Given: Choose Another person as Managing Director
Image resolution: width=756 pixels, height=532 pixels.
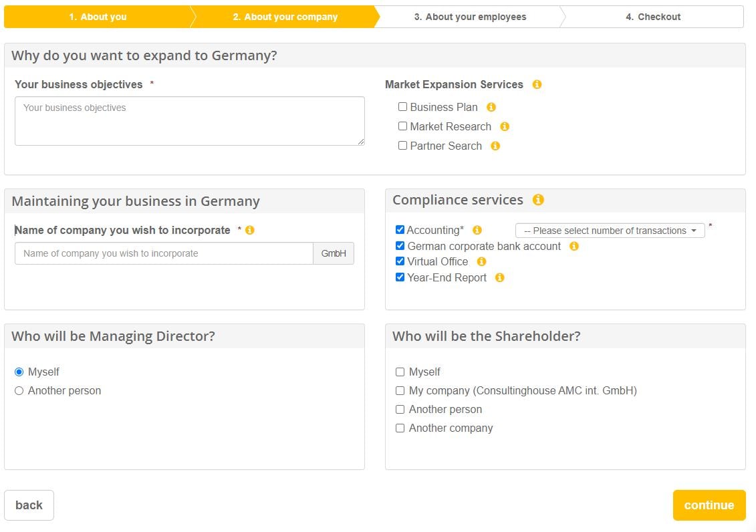Looking at the screenshot, I should tap(19, 390).
